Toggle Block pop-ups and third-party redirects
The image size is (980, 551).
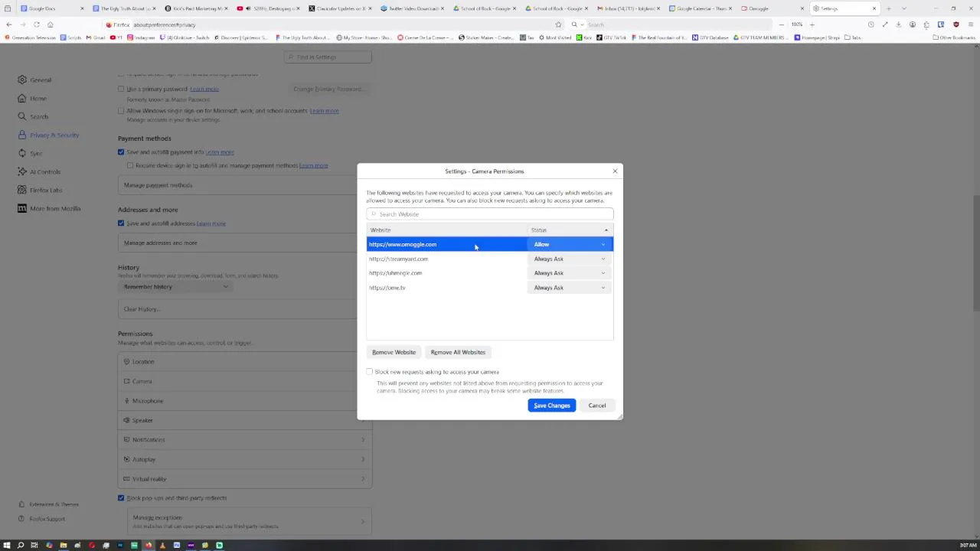point(121,498)
